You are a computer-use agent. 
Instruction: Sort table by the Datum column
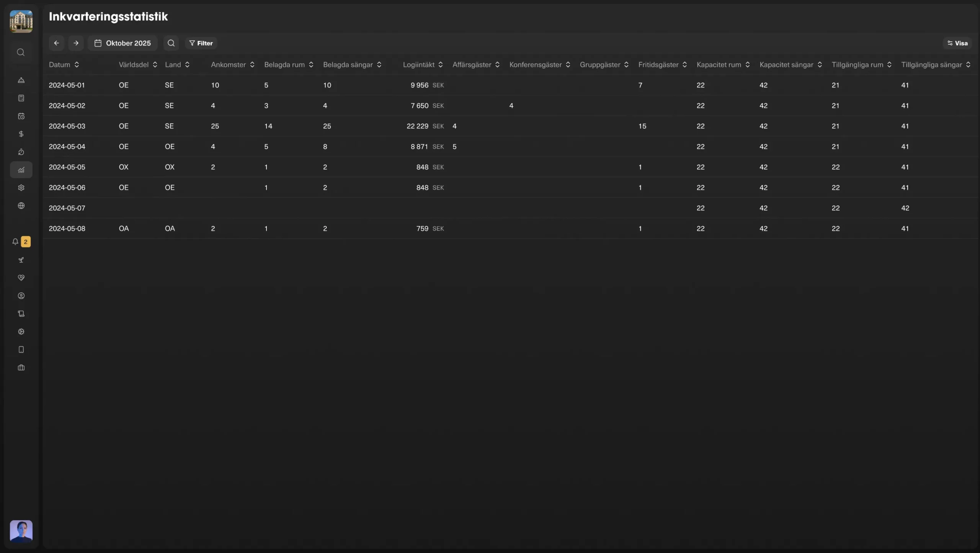tap(64, 64)
